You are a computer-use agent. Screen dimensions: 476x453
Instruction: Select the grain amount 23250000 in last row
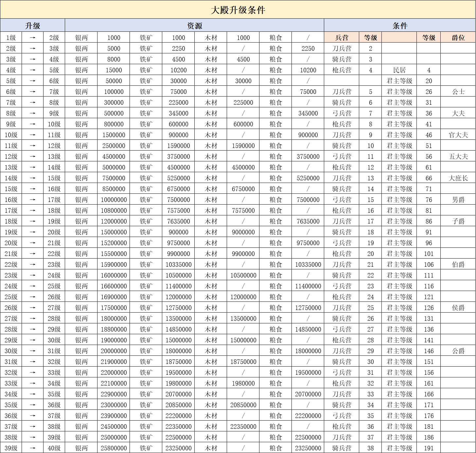point(308,448)
